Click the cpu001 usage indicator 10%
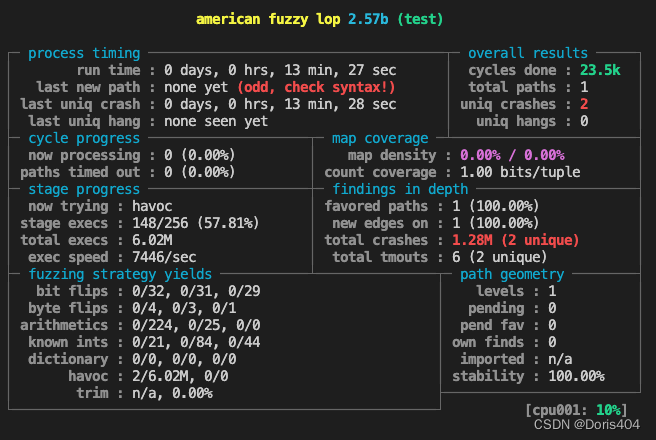The height and width of the screenshot is (440, 656). click(x=608, y=410)
